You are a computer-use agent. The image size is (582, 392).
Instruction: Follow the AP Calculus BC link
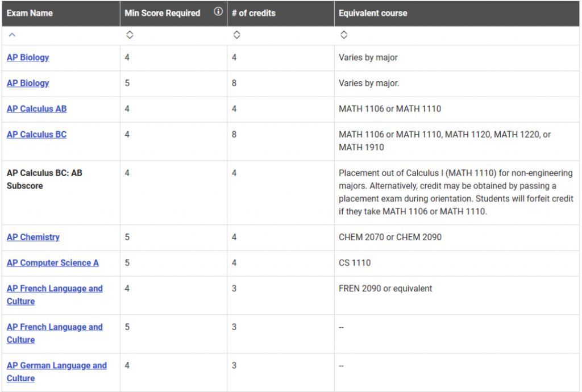36,135
